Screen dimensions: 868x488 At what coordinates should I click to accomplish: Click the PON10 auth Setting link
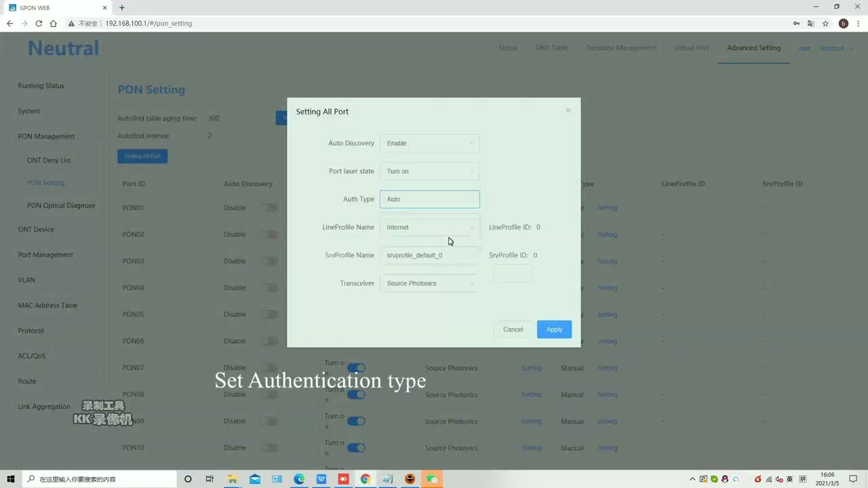tap(607, 447)
